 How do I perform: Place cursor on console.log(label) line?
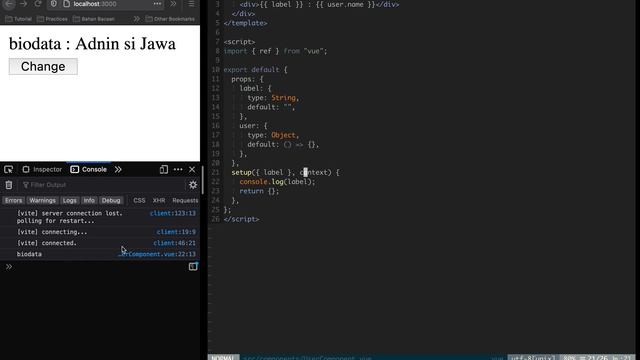(277, 182)
